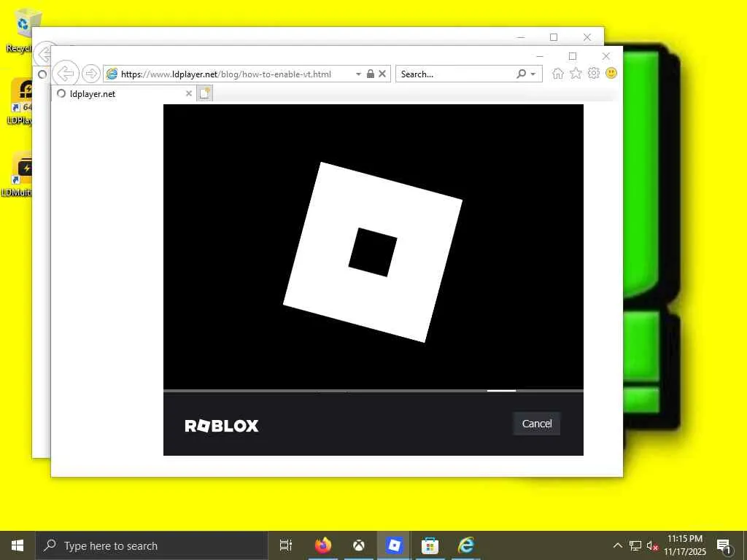Select the ldplayer.net tab

click(123, 94)
